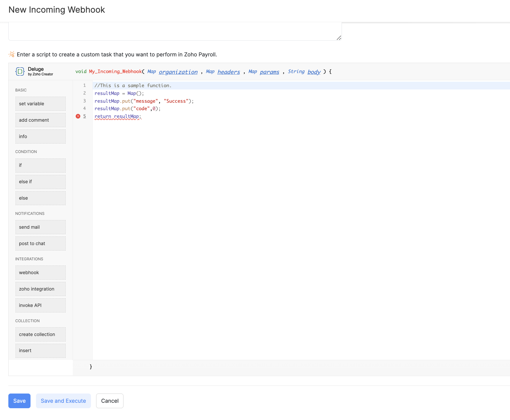Select the webhook integration block

(41, 272)
